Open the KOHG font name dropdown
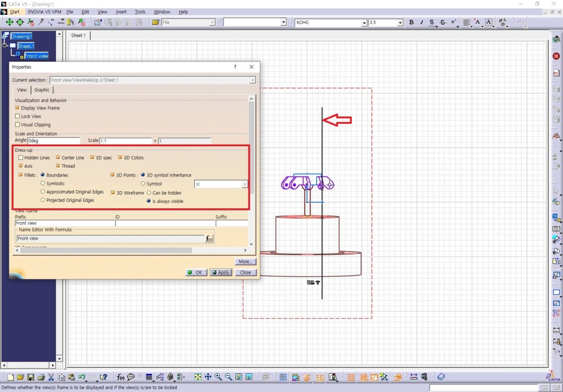The width and height of the screenshot is (563, 392). (364, 23)
